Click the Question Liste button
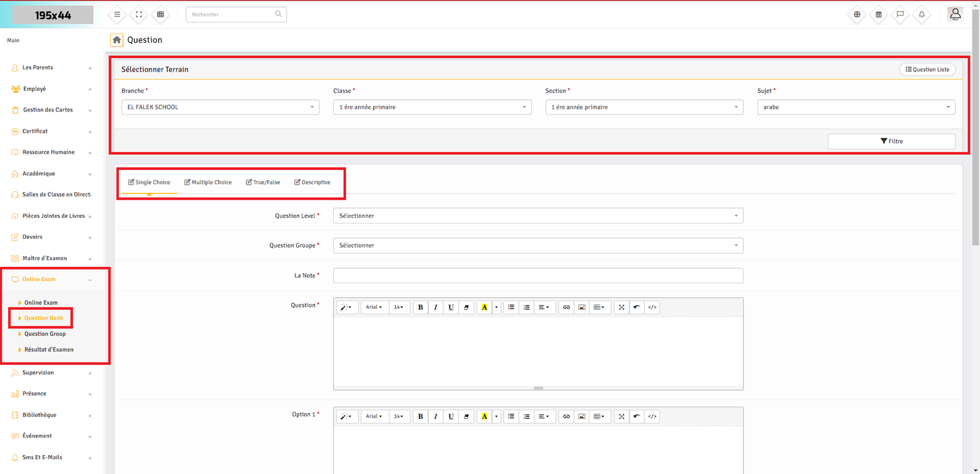The height and width of the screenshot is (474, 980). click(x=927, y=70)
